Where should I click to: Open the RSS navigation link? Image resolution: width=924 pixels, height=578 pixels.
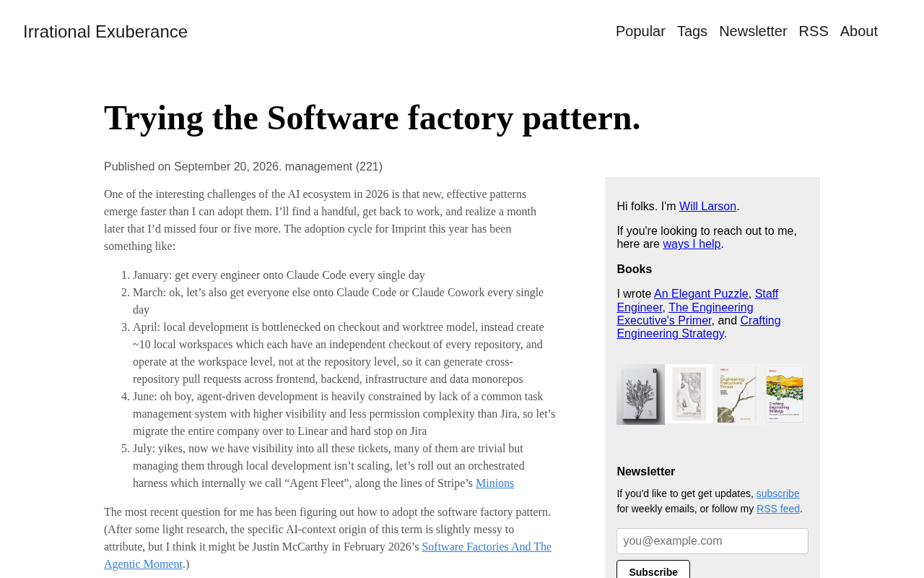click(x=814, y=31)
